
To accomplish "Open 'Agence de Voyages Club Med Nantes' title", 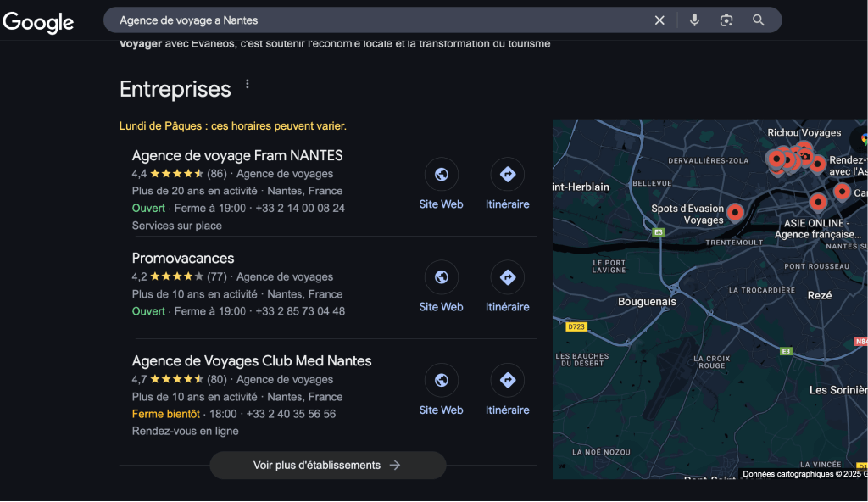I will (251, 361).
